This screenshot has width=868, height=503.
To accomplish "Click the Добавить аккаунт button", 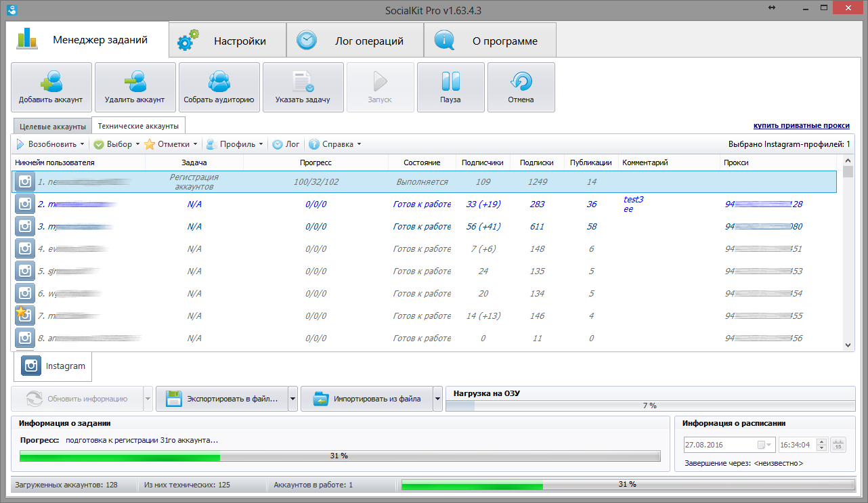I will [51, 87].
